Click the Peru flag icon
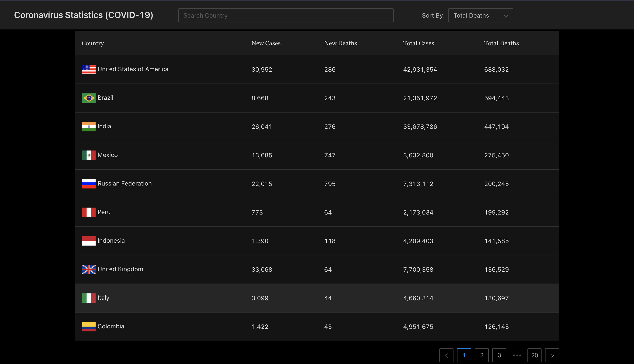 [89, 212]
